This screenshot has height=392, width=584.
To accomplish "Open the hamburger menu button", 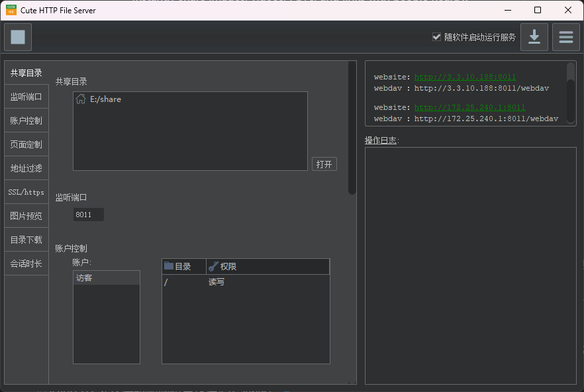I will coord(565,37).
